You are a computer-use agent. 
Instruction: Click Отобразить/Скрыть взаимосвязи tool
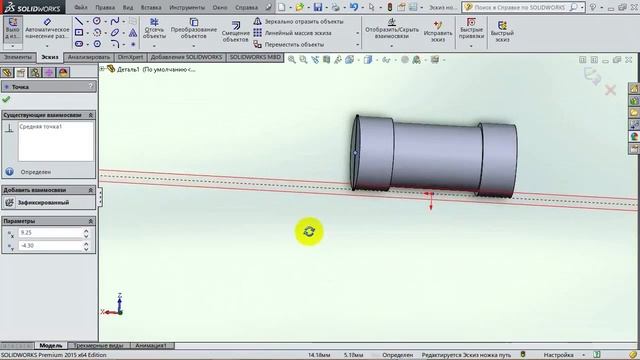point(391,29)
